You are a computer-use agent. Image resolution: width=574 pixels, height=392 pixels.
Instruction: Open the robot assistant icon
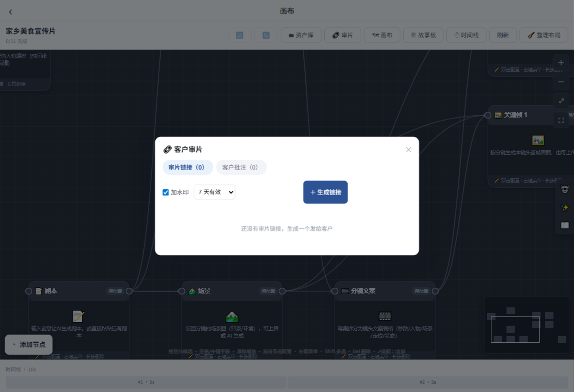[x=565, y=189]
